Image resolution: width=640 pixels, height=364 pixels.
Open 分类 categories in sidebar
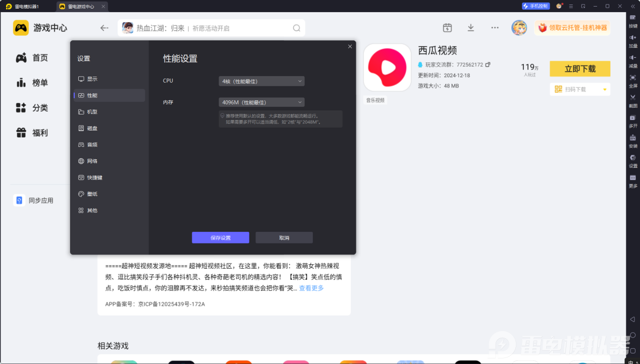tap(32, 108)
